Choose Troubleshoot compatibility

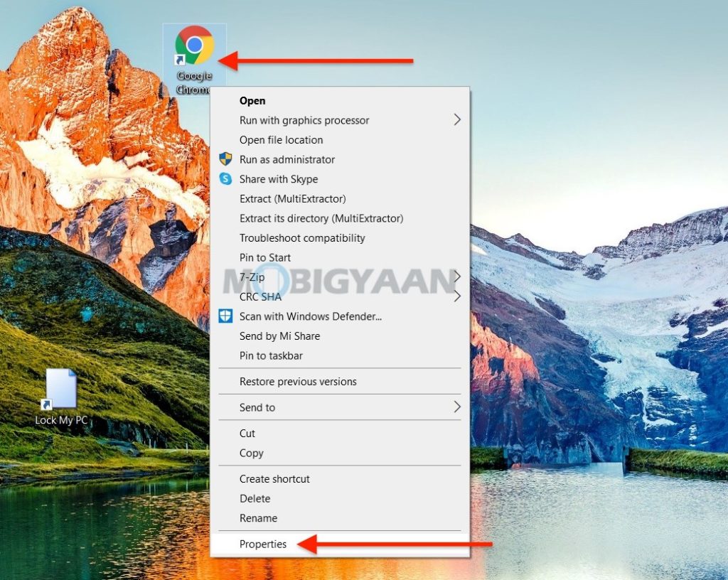click(x=302, y=237)
